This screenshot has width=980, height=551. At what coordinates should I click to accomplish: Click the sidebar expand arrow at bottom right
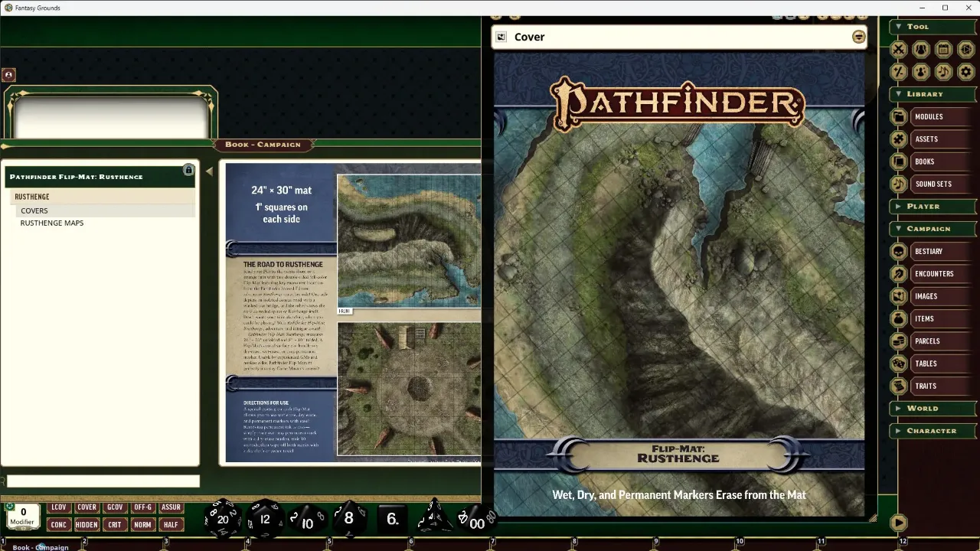point(899,523)
